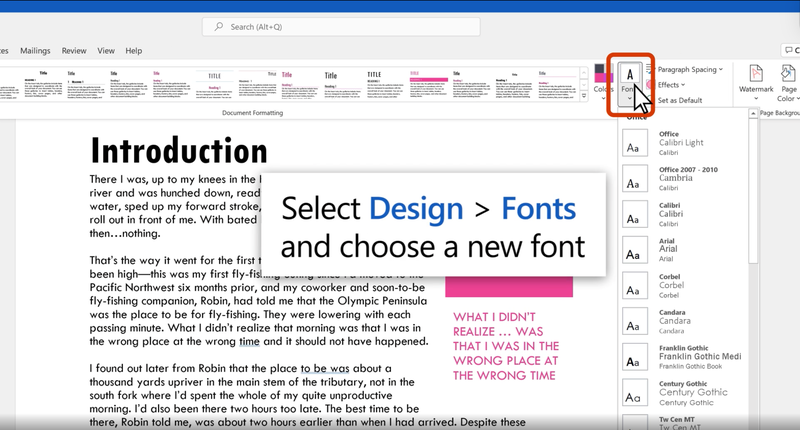
Task: Select the Franklin Gothic font theme
Action: click(683, 357)
